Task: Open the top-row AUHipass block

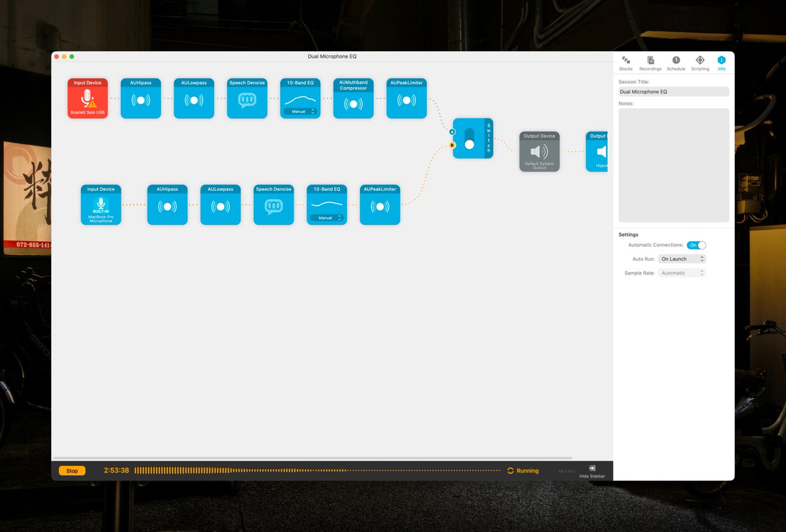Action: [141, 98]
